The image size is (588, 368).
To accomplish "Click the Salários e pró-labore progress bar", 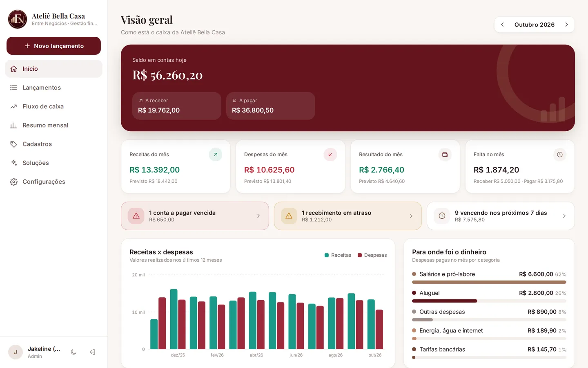I will [489, 282].
